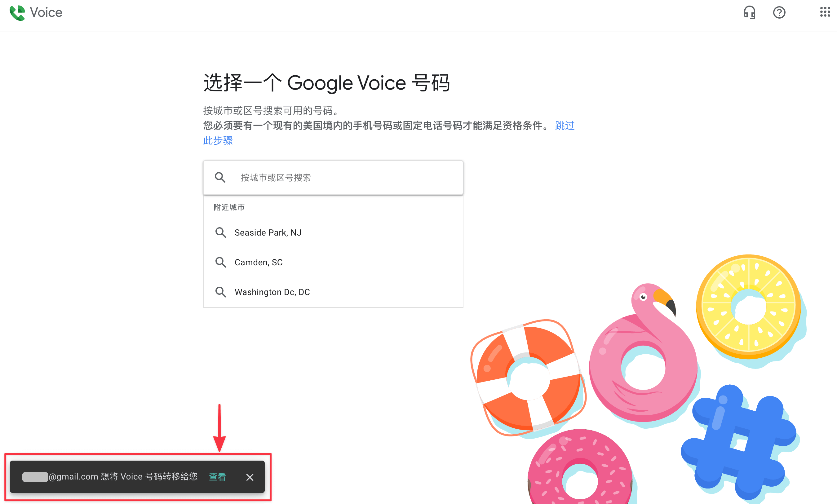Viewport: 837px width, 504px height.
Task: Select Camden, SC from nearby cities
Action: coord(333,262)
